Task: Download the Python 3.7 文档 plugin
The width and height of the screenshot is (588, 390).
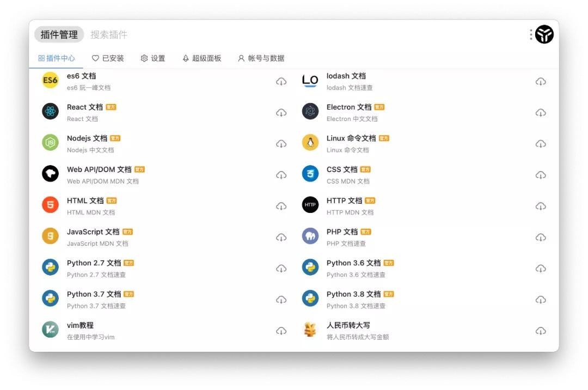Action: (281, 299)
